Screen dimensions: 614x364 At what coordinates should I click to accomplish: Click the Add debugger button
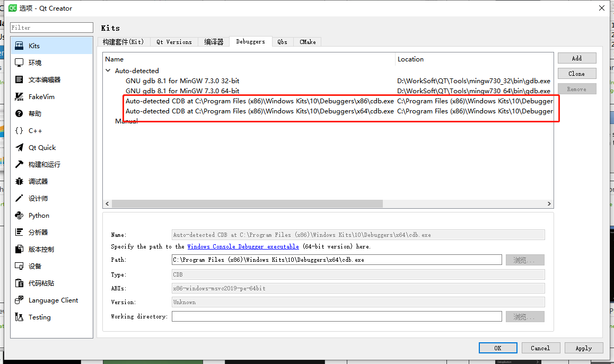coord(577,58)
